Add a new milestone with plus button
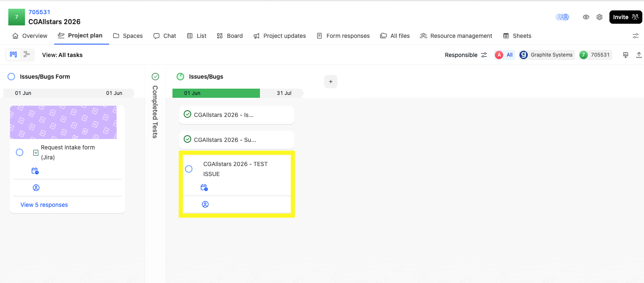 click(331, 82)
